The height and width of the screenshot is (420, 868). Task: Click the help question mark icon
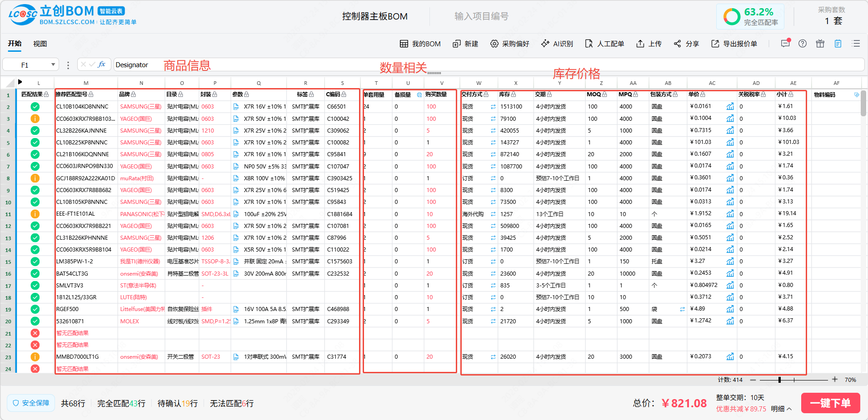pos(803,44)
